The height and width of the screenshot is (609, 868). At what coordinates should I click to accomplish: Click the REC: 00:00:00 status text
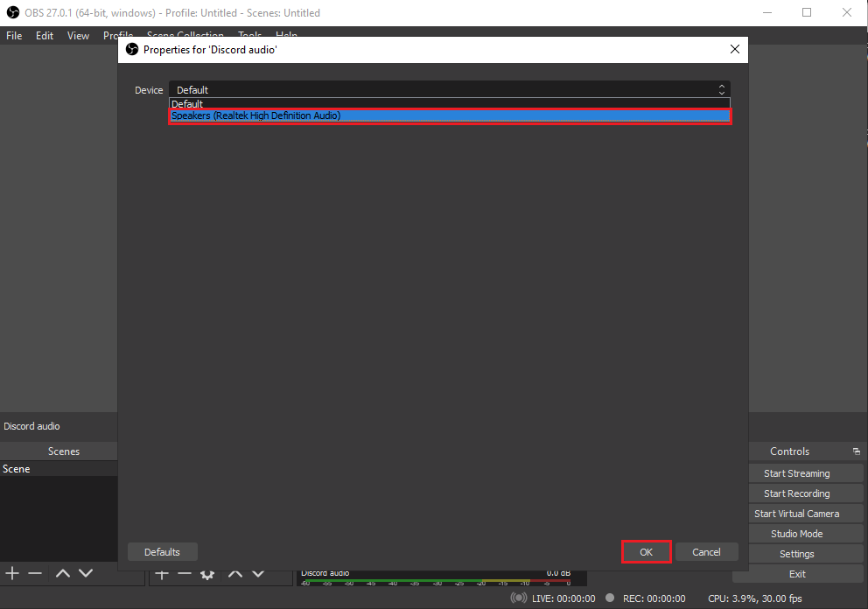654,598
